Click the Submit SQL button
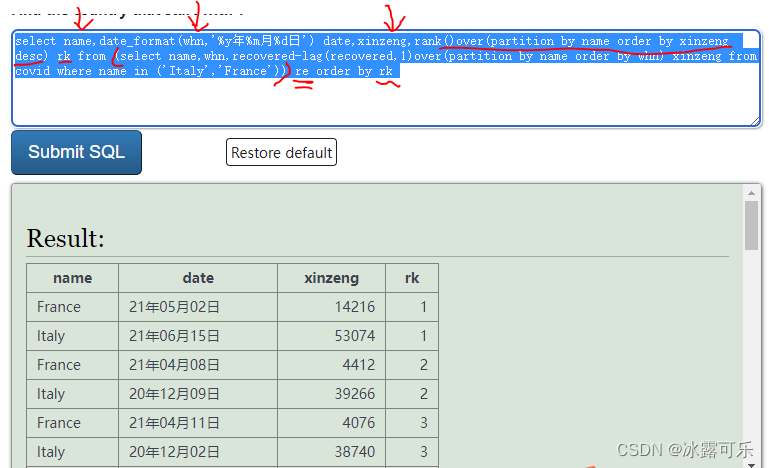The height and width of the screenshot is (468, 769). click(x=77, y=152)
